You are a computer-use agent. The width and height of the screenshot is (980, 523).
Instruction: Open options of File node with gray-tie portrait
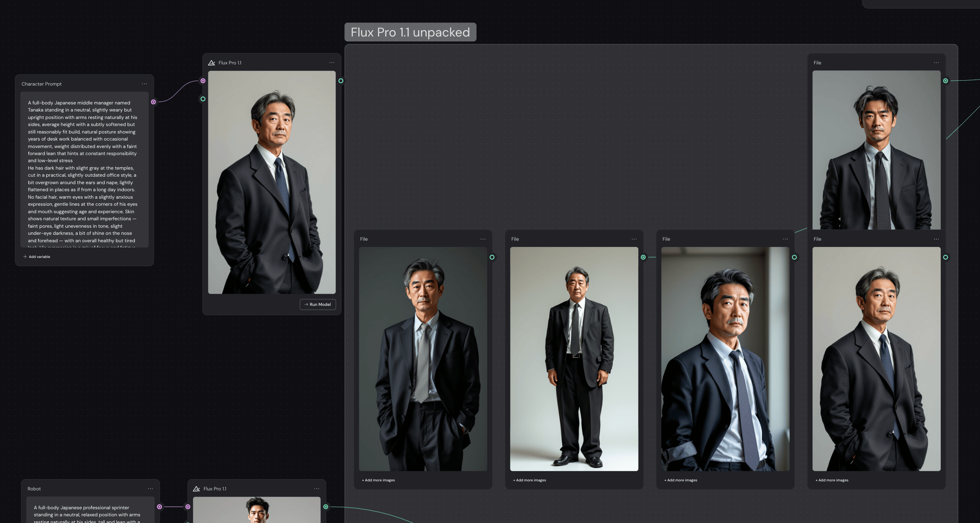(483, 239)
